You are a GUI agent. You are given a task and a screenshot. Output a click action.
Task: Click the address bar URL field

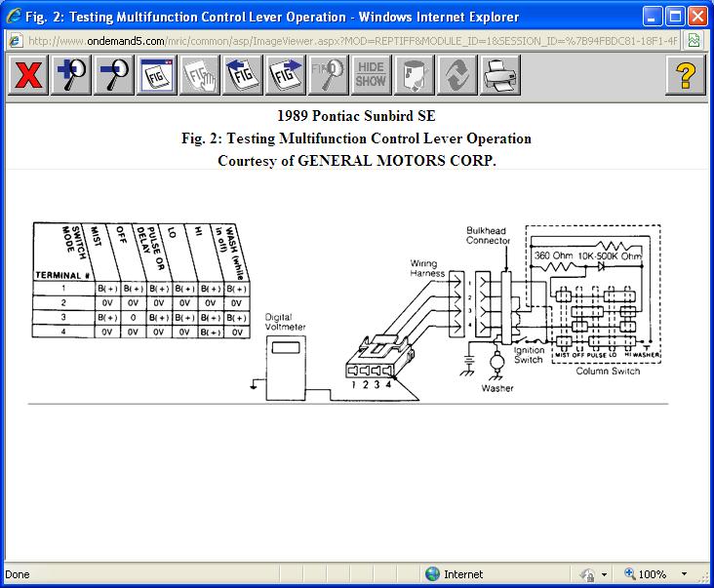click(x=352, y=41)
